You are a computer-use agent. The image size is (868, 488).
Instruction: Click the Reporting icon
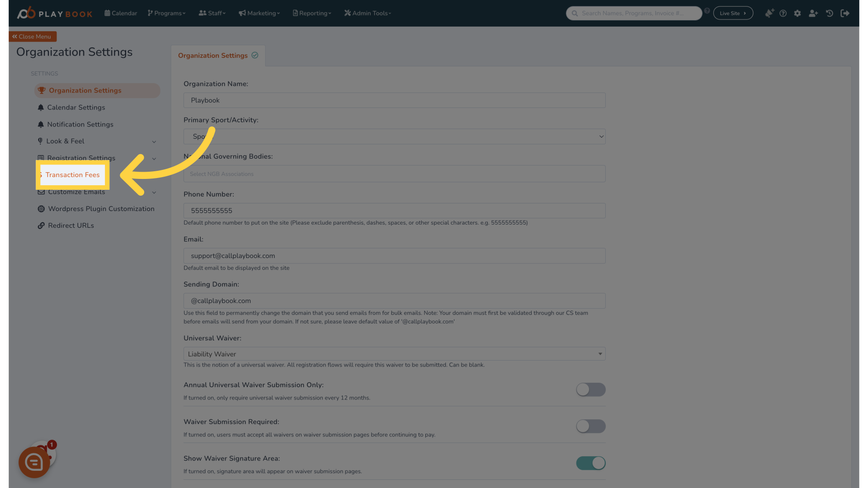pyautogui.click(x=296, y=13)
